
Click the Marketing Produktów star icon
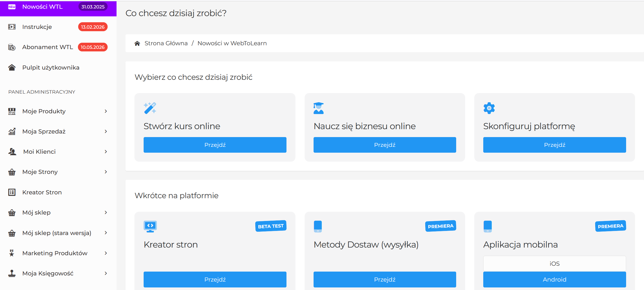[12, 253]
